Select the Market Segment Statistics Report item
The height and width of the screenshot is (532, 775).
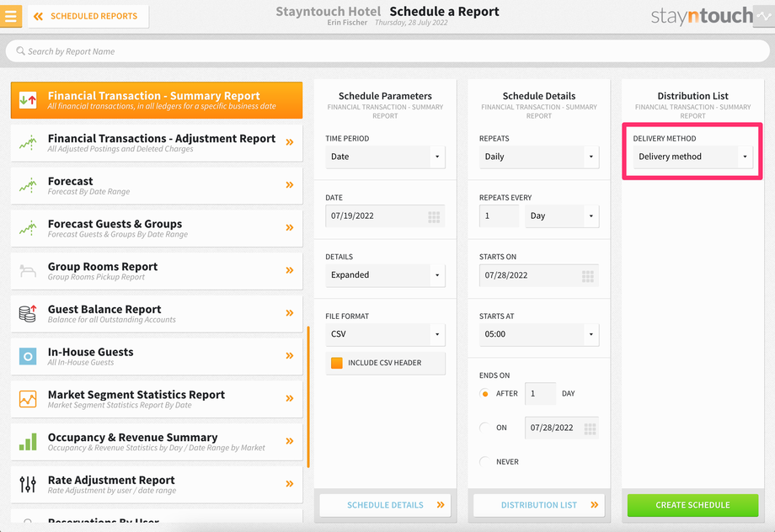click(157, 399)
